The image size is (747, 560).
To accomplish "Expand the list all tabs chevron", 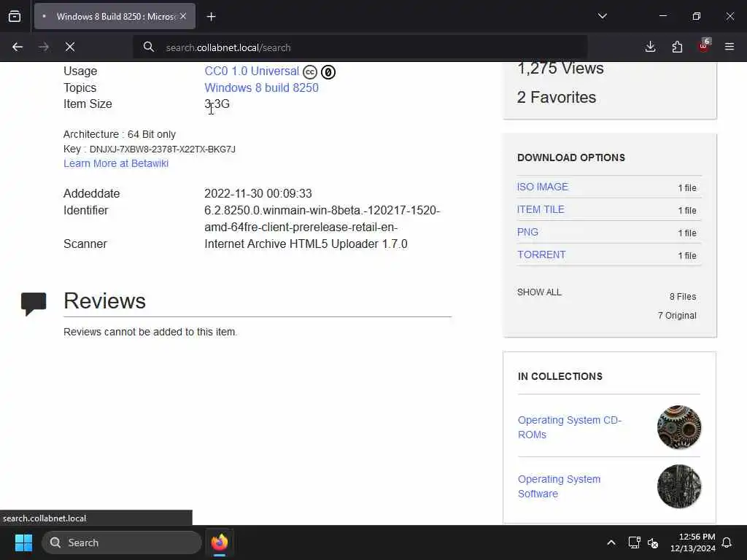I will click(602, 16).
